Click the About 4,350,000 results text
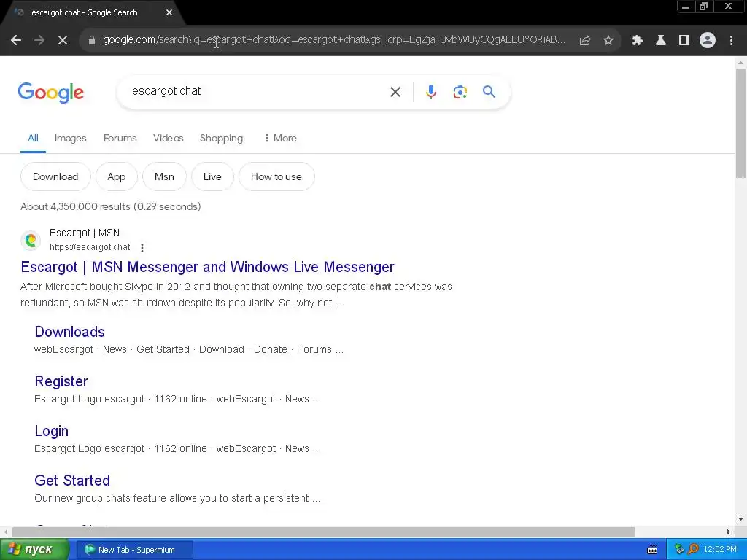The height and width of the screenshot is (560, 747). pyautogui.click(x=111, y=206)
